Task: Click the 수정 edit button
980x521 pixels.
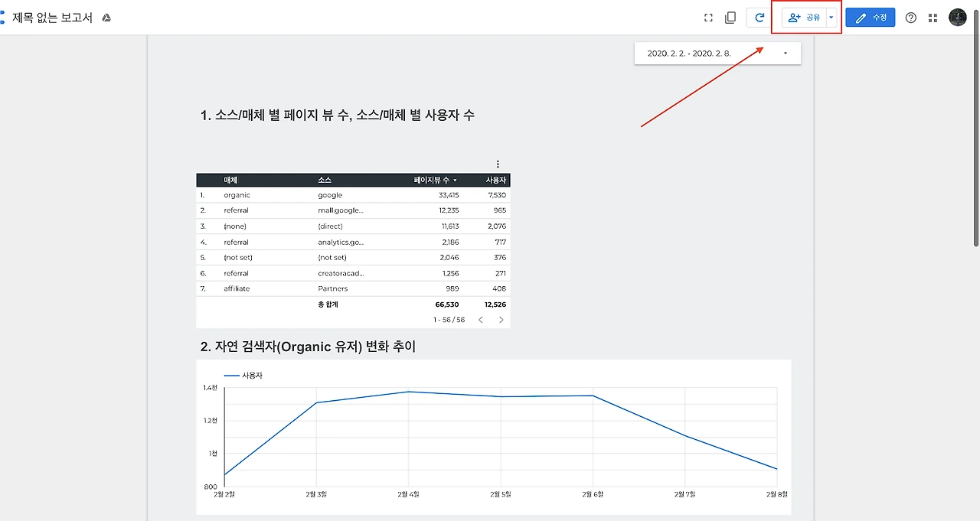Action: click(871, 18)
